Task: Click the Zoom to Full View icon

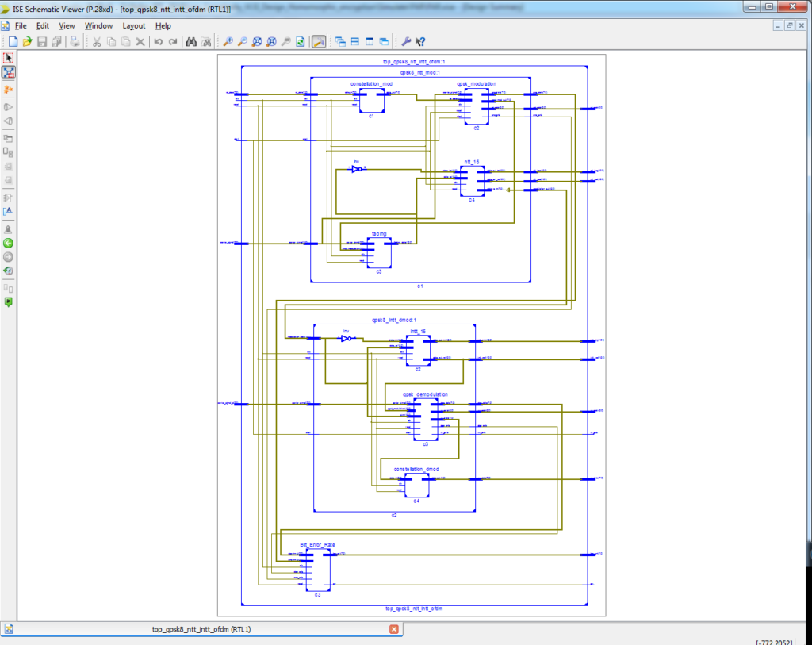Action: 256,41
